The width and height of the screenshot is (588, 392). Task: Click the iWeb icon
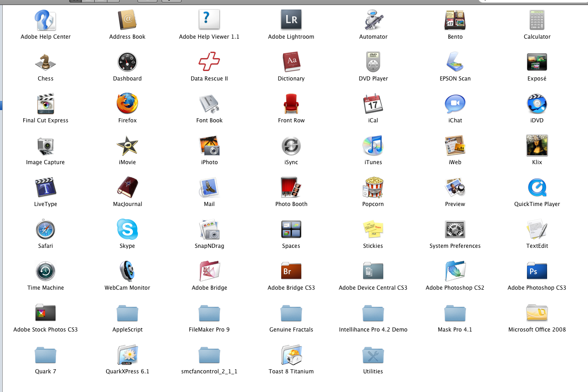[455, 146]
